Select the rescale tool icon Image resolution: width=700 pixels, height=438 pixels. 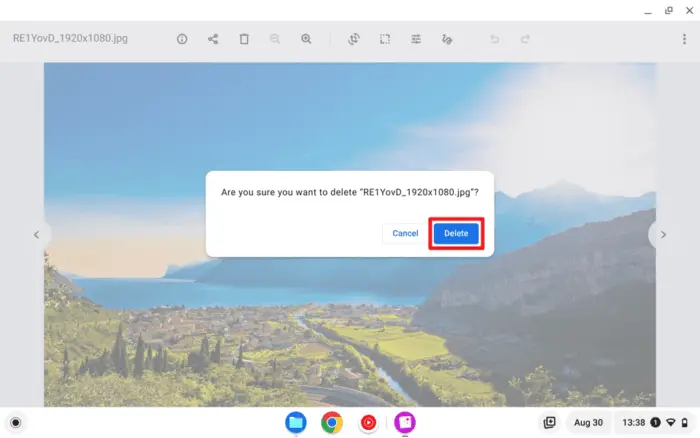click(x=385, y=39)
